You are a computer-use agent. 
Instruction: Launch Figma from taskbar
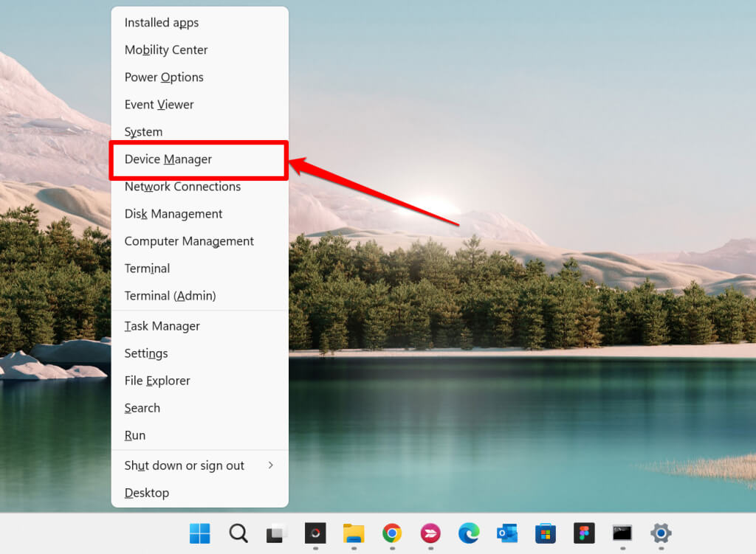click(585, 533)
